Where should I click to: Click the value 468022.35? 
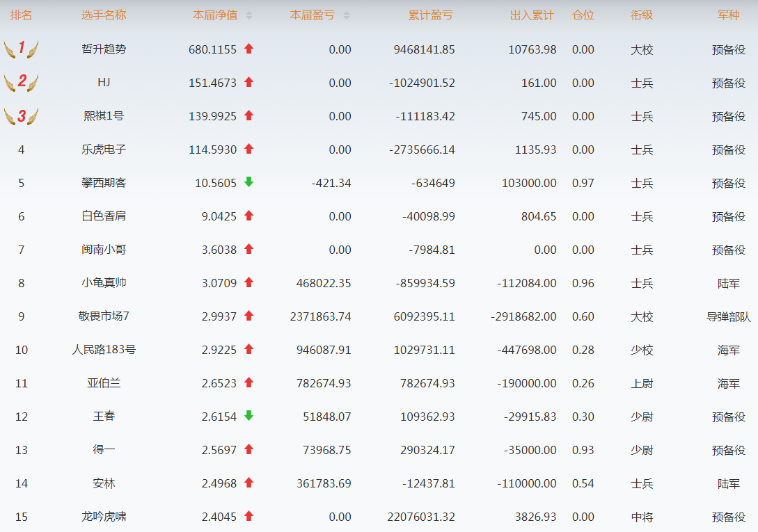point(324,283)
